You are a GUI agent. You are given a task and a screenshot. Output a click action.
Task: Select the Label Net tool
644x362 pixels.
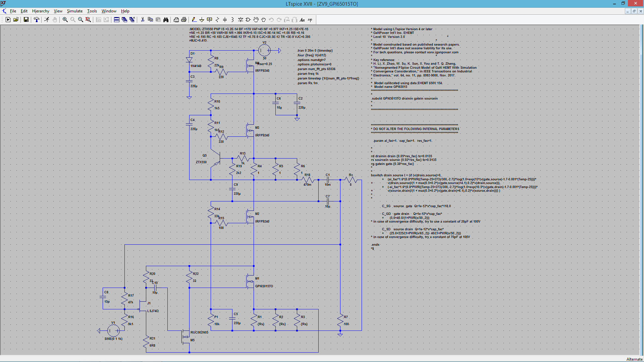209,20
